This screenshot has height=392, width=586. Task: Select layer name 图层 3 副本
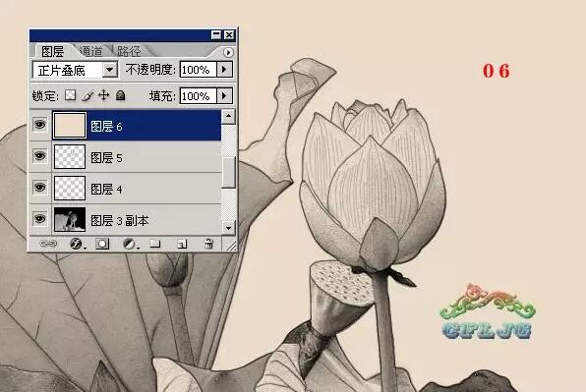(x=120, y=221)
